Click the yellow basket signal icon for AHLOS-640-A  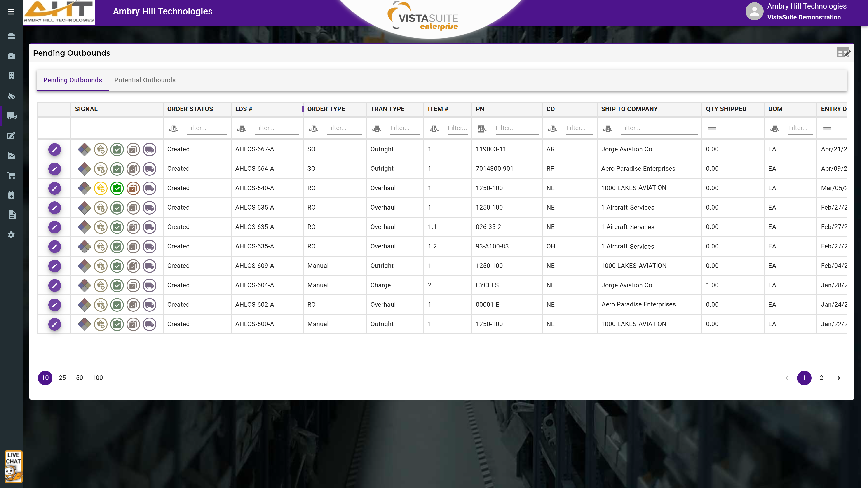(x=100, y=188)
